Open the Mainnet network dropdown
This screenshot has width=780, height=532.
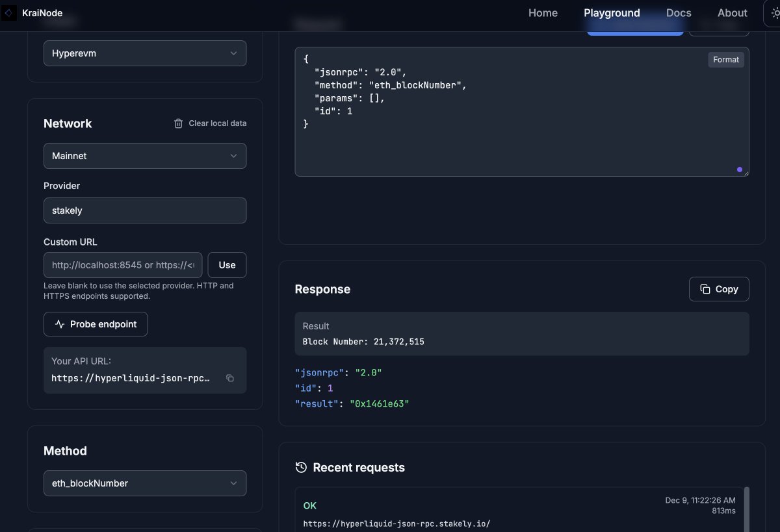(x=145, y=156)
